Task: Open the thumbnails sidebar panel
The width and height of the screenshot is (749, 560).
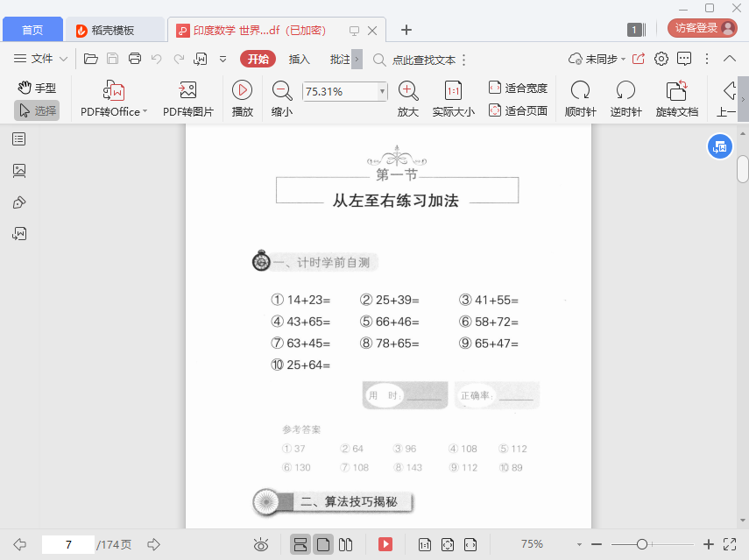Action: [x=19, y=171]
